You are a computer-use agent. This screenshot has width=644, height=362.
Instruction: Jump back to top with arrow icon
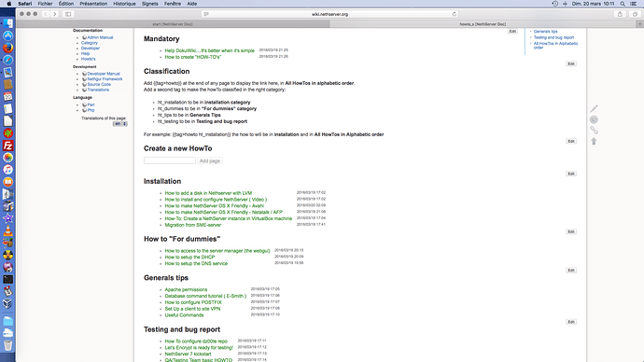(x=594, y=141)
